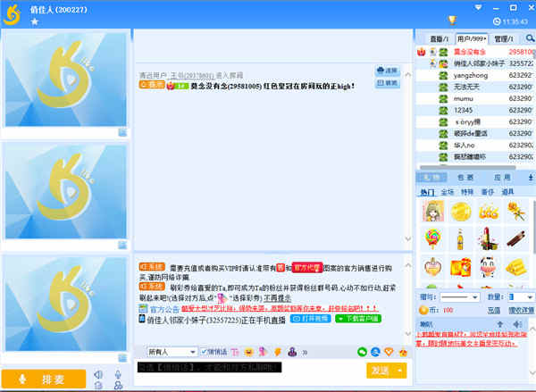Click the lightning bolt icon in chat toolbar
This screenshot has height=392, width=536.
278,352
